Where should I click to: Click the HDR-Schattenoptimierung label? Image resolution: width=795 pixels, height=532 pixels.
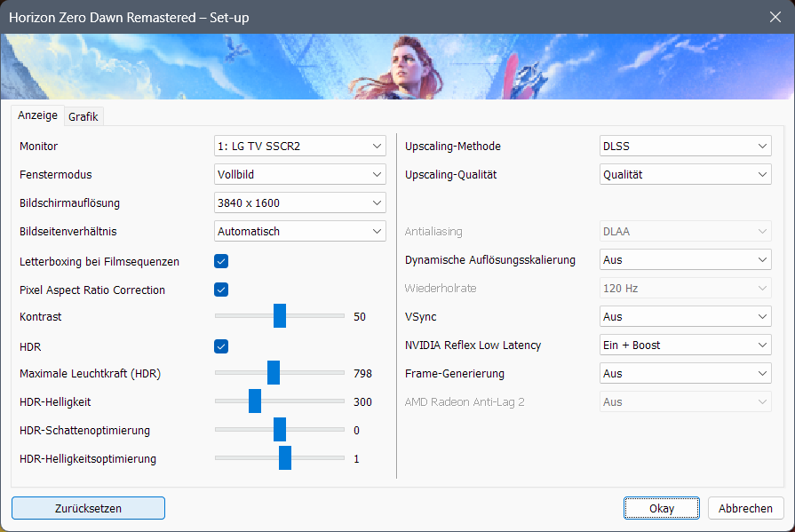tap(84, 430)
